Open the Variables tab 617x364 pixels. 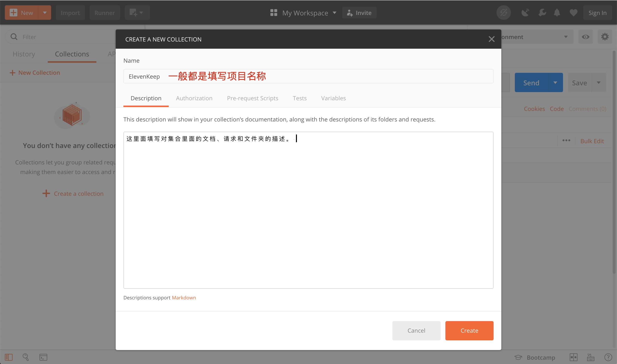pyautogui.click(x=334, y=98)
